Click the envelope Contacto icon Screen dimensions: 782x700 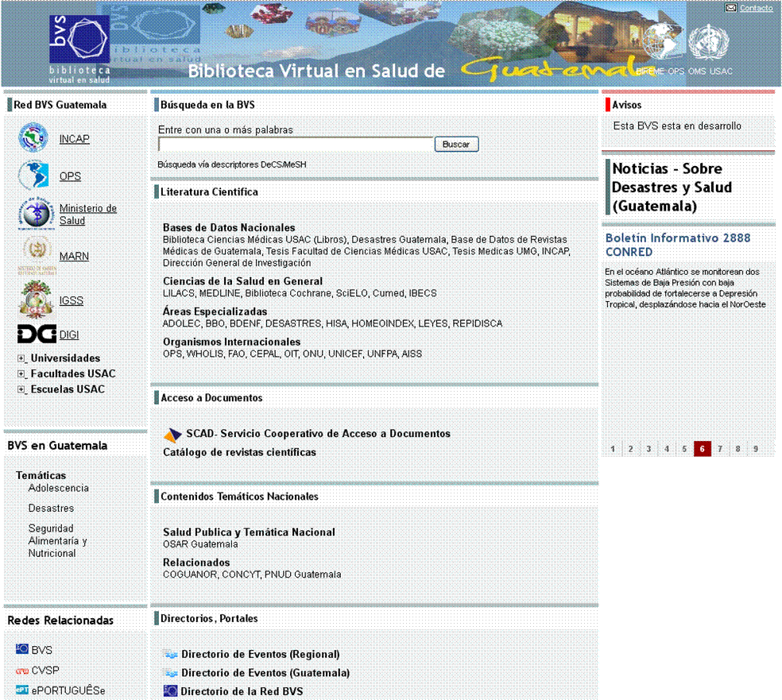click(x=730, y=8)
